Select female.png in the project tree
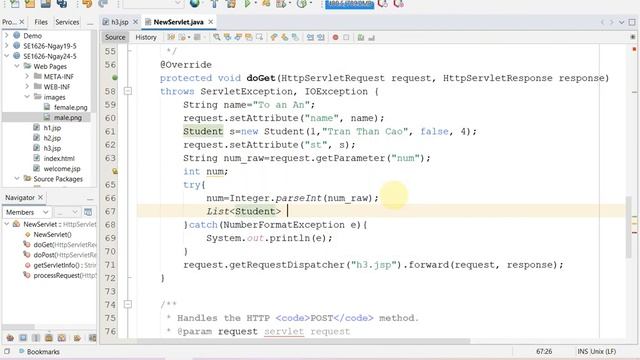The height and width of the screenshot is (360, 640). pos(71,107)
